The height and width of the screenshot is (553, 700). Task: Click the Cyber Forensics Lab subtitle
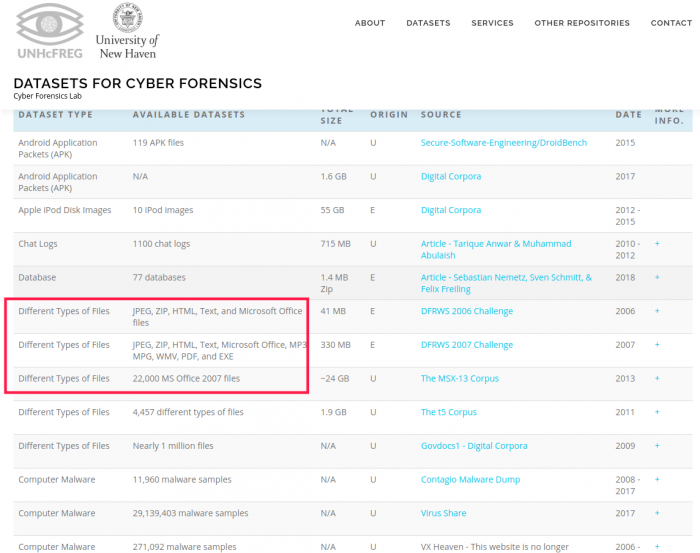(x=47, y=96)
